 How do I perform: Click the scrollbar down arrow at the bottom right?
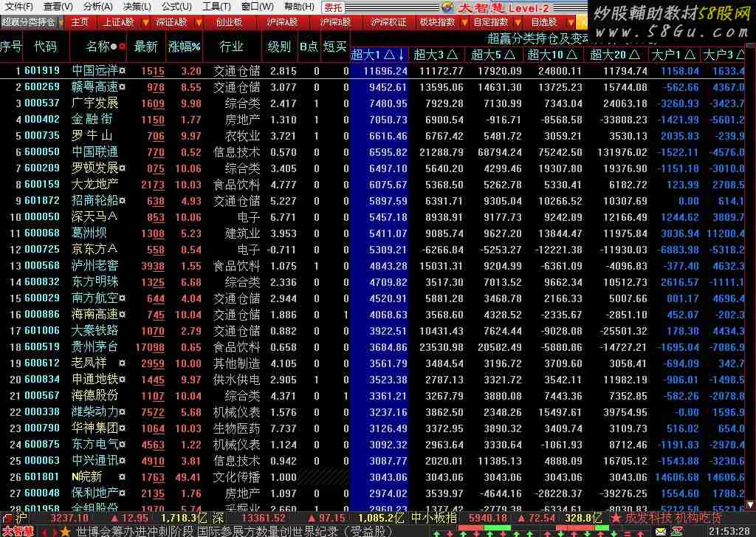(750, 504)
